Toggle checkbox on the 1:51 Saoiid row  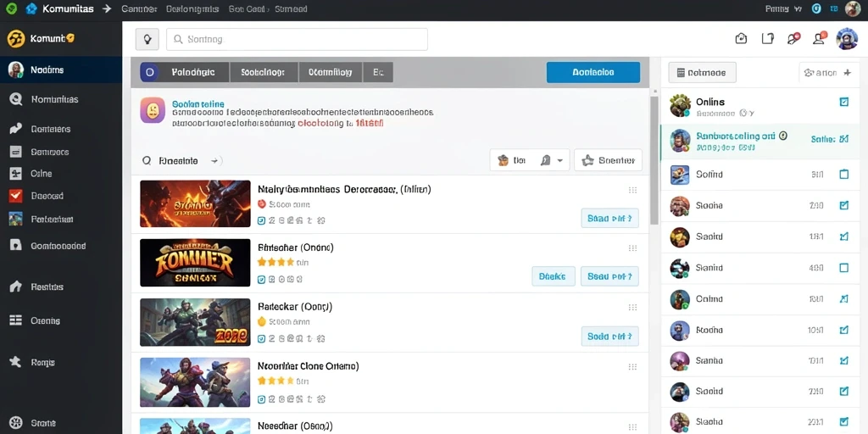pyautogui.click(x=844, y=236)
